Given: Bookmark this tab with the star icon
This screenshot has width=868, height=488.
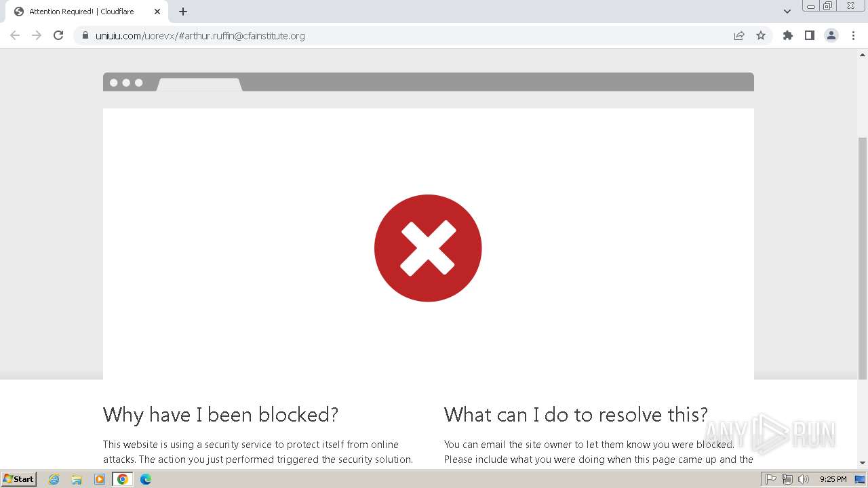Looking at the screenshot, I should click(761, 35).
